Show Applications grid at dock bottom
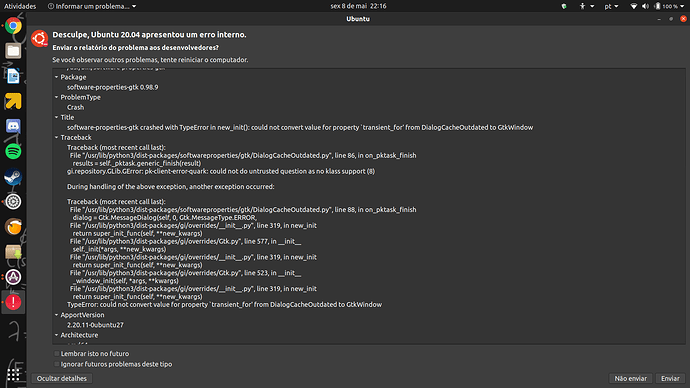Image resolution: width=690 pixels, height=388 pixels. (x=13, y=374)
